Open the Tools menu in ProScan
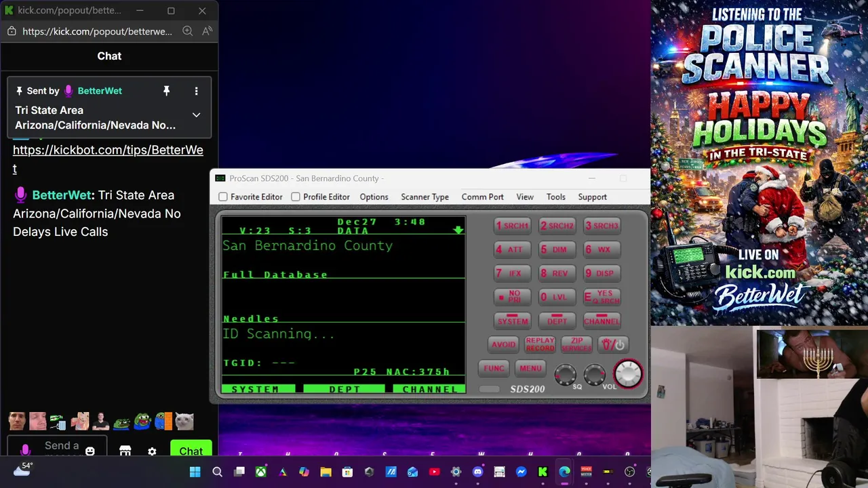 (x=555, y=197)
